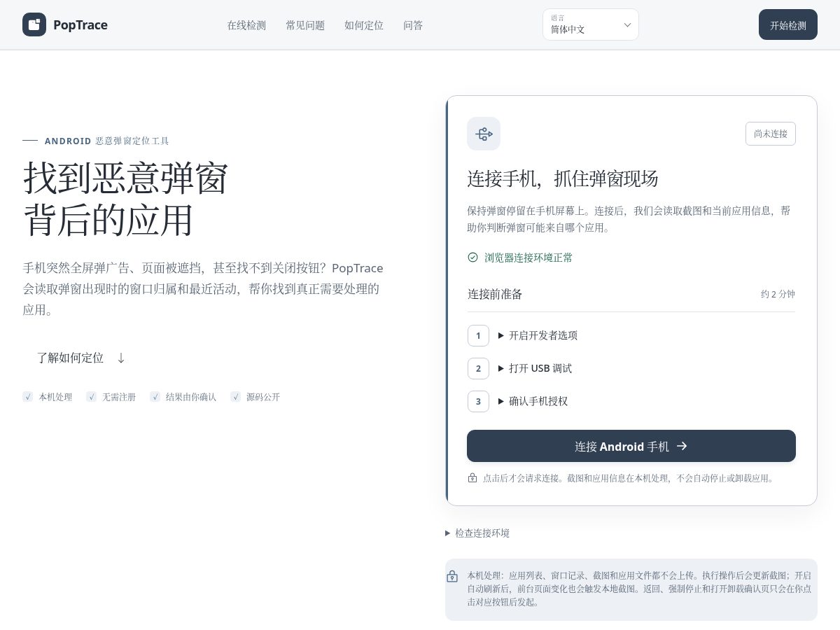This screenshot has height=630, width=840.
Task: Click the 连接 Android 手机 button
Action: click(x=631, y=446)
